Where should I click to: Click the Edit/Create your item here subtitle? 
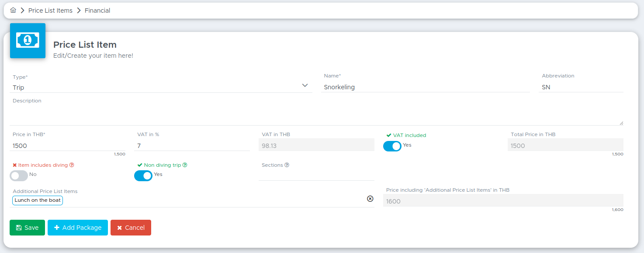click(x=93, y=56)
